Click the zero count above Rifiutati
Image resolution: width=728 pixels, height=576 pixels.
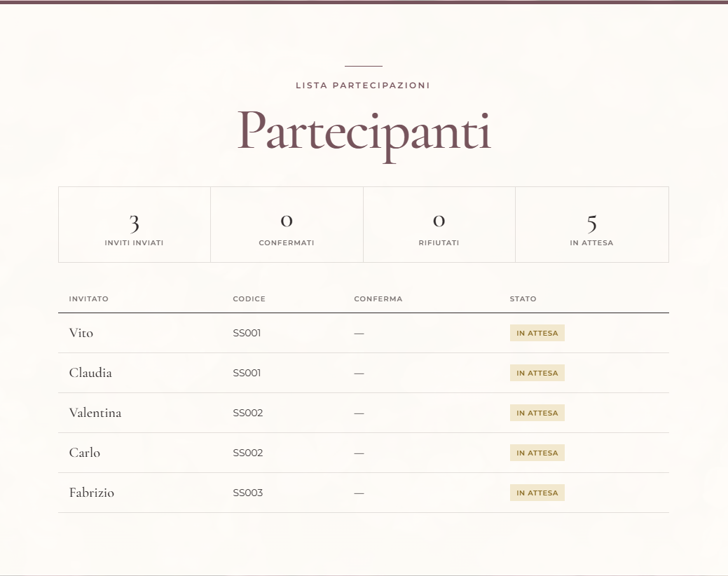pos(439,221)
